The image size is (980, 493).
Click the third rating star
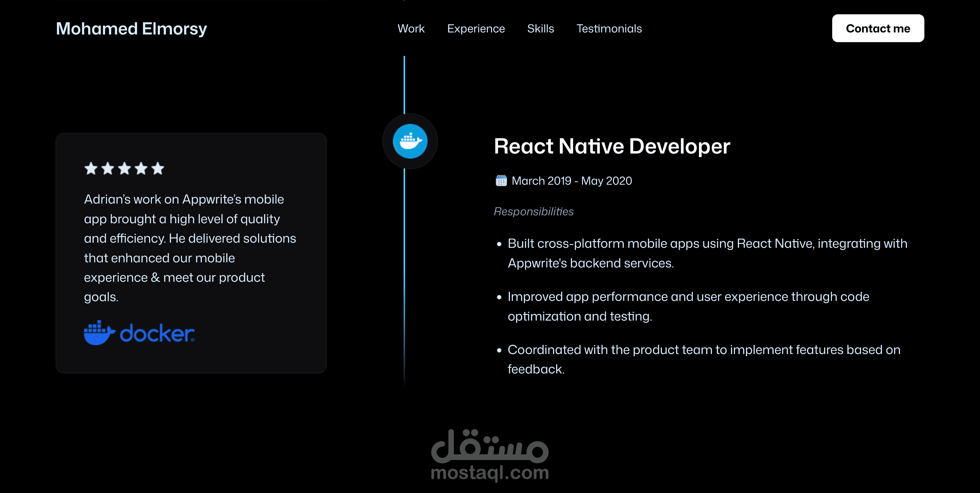(x=124, y=168)
